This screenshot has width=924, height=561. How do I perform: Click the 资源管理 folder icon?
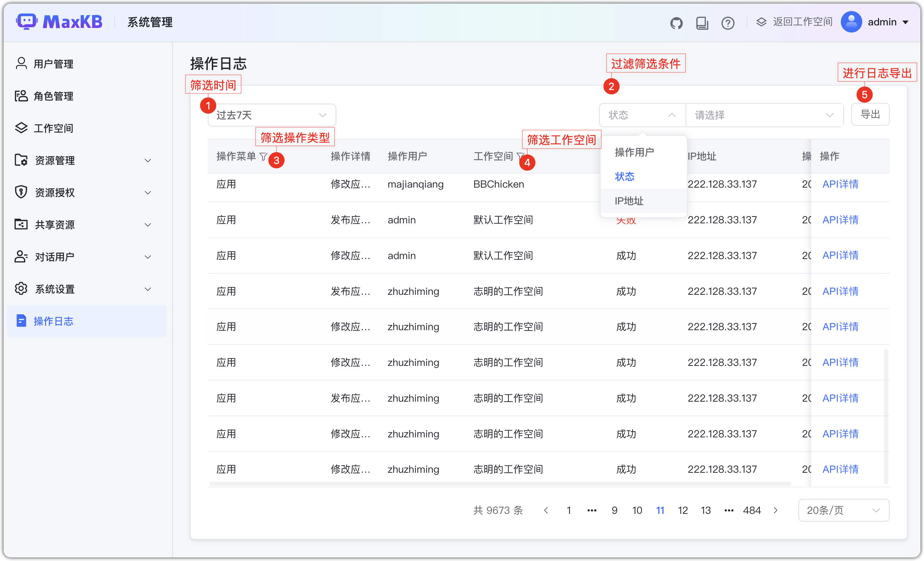(21, 160)
